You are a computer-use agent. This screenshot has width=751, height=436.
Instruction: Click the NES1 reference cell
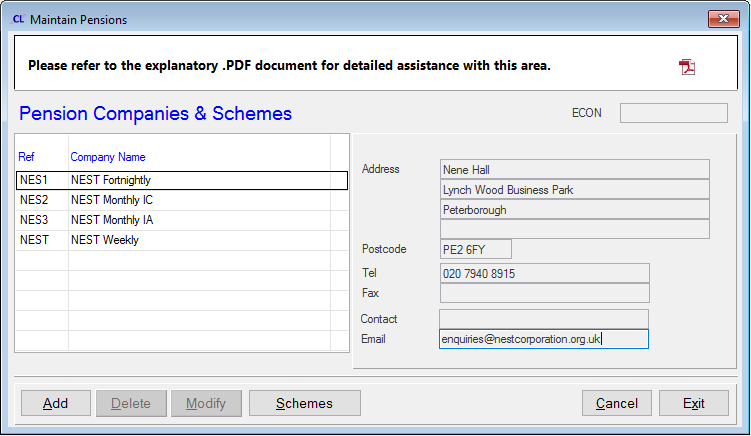[x=42, y=180]
